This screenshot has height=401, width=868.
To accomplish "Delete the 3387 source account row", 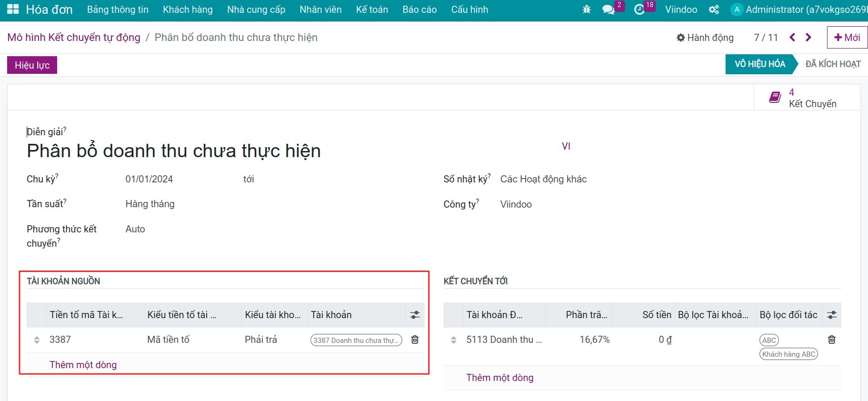I will click(415, 340).
